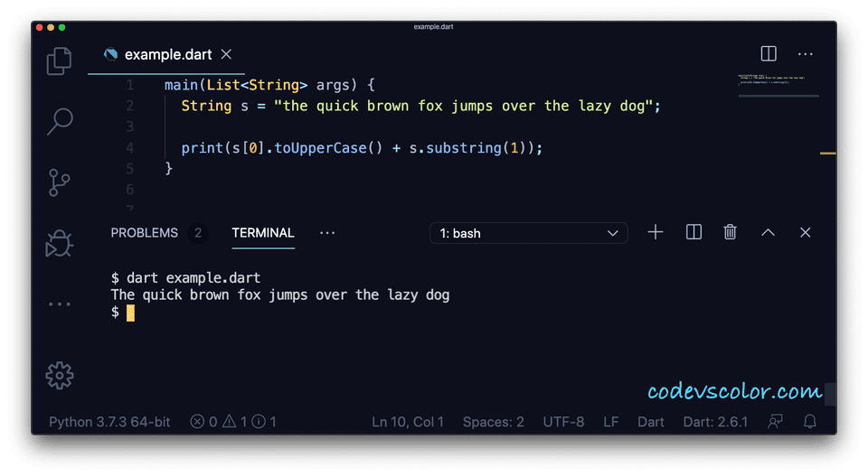Open the Manage gear settings menu
The height and width of the screenshot is (476, 868).
(x=60, y=376)
